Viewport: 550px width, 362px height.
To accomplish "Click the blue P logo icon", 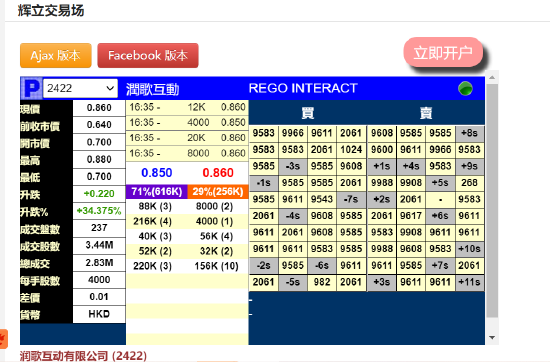I will click(x=31, y=88).
